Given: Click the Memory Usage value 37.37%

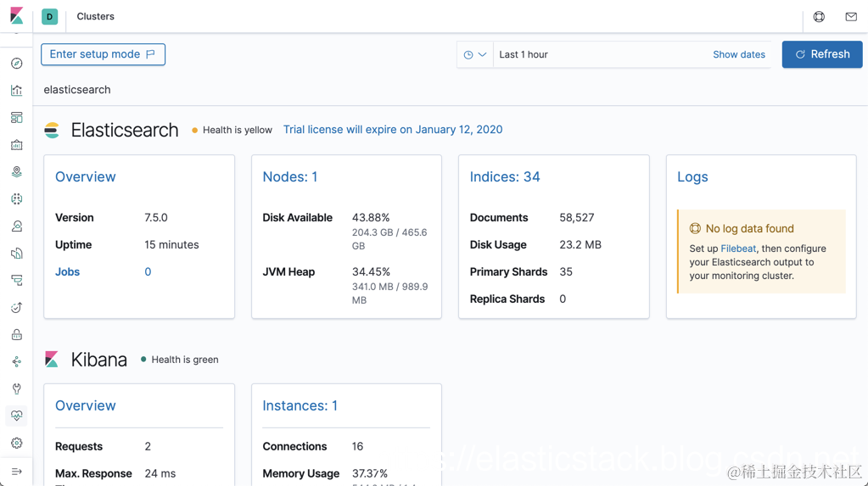Looking at the screenshot, I should [370, 473].
